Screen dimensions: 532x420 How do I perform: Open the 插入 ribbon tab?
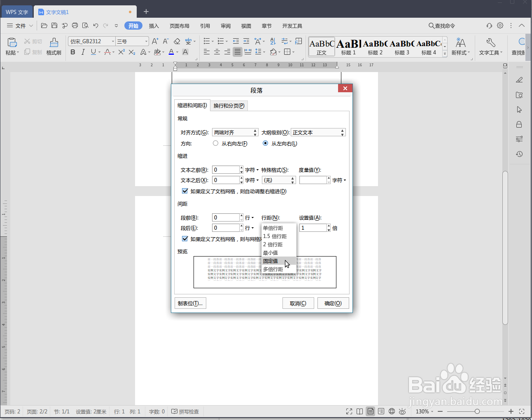[x=154, y=26]
